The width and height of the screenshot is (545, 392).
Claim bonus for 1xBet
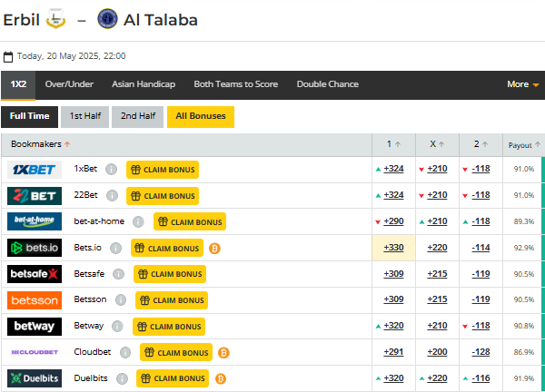(163, 170)
